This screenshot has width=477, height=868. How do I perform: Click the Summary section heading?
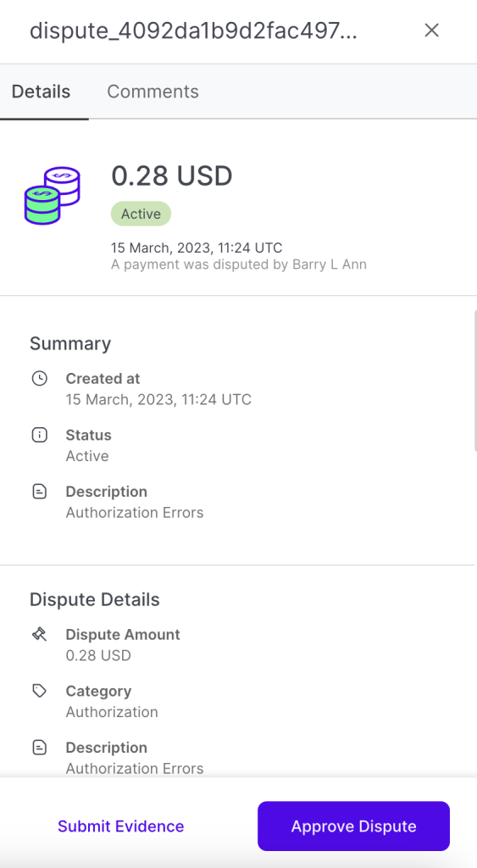click(x=70, y=343)
